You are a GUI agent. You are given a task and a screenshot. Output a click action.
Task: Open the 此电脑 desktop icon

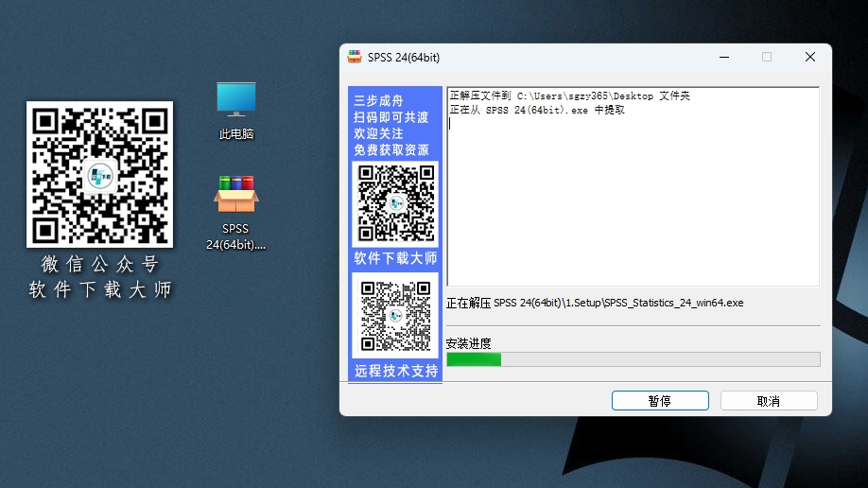235,111
